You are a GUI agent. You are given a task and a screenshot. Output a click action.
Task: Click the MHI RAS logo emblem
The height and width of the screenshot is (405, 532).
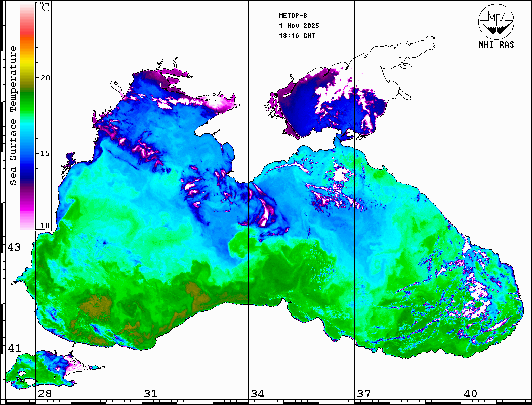[x=496, y=21]
